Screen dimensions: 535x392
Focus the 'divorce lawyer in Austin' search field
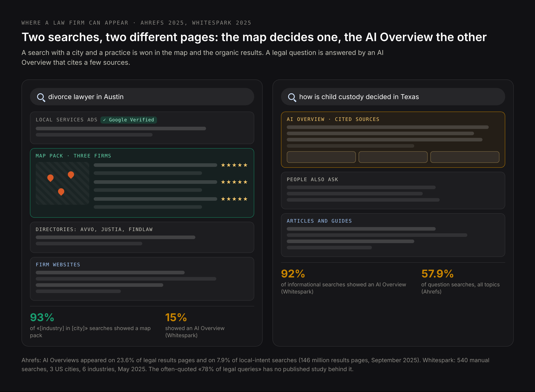(x=142, y=97)
